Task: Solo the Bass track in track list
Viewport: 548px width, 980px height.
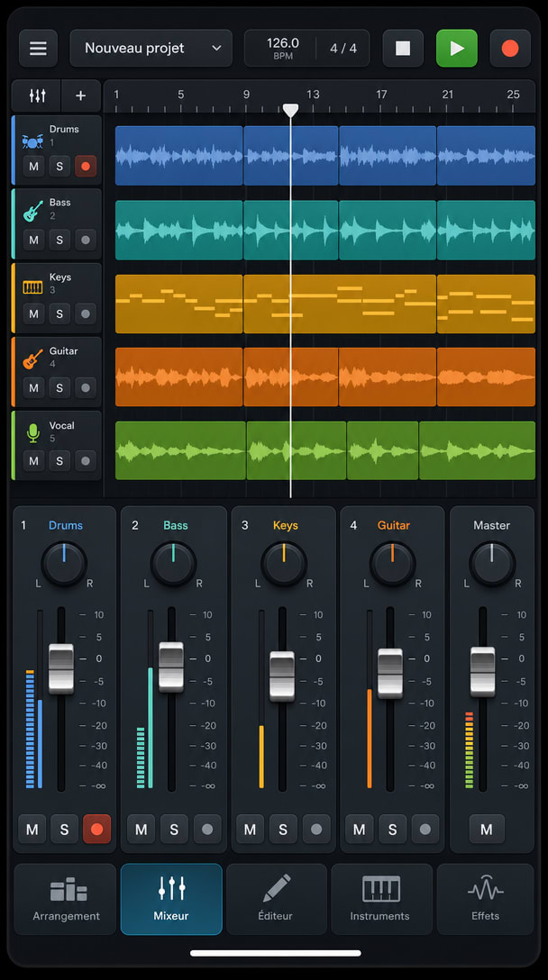Action: [x=59, y=240]
